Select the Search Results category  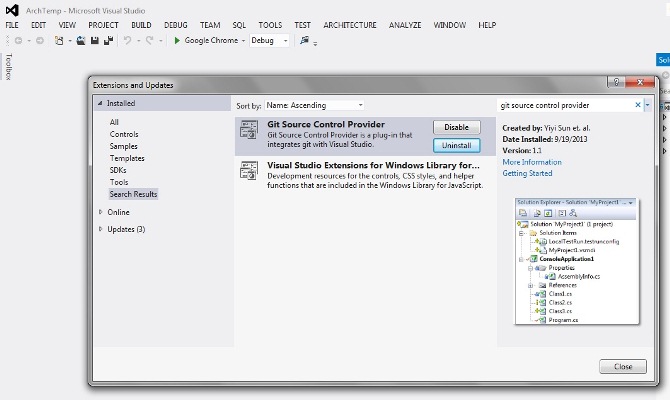coord(133,194)
